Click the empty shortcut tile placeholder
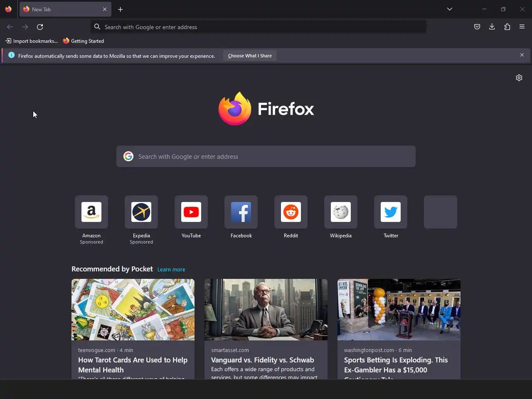Screen dimensions: 532x399 [441, 212]
